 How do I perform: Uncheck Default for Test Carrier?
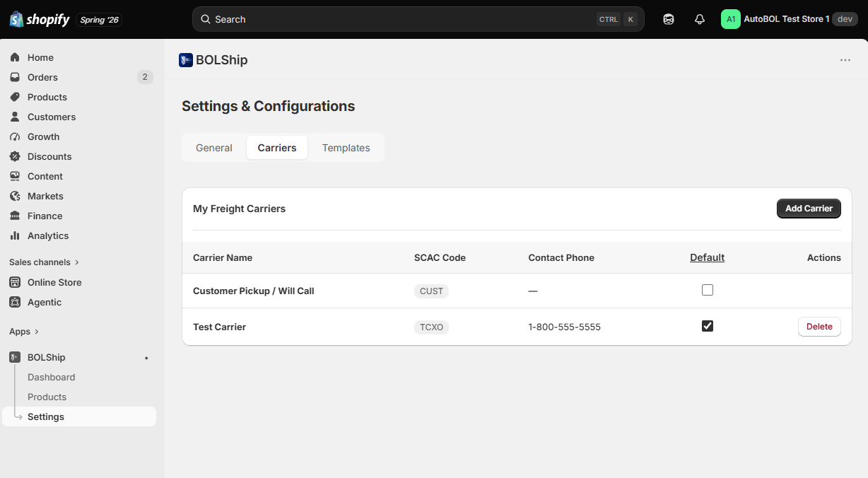708,326
